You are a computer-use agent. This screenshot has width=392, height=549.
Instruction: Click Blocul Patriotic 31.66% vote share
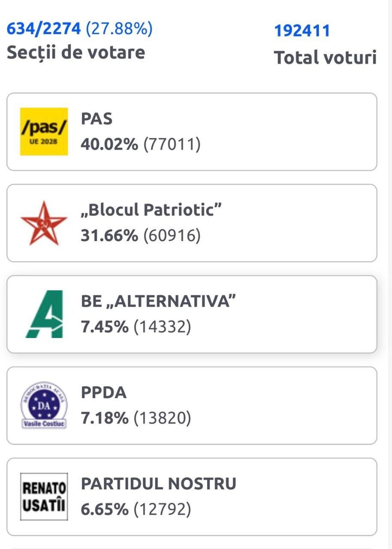109,236
